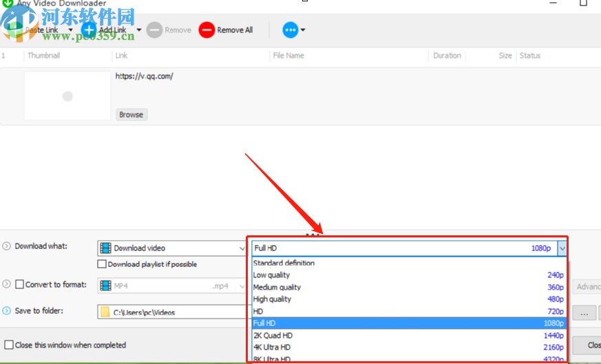Select 8K Ultra HD 4320p option
Screen dimensions: 601x364
(409, 358)
